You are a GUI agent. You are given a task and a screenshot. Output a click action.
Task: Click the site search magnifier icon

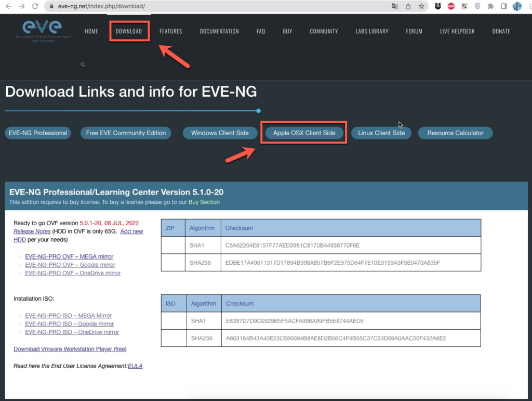coord(83,64)
